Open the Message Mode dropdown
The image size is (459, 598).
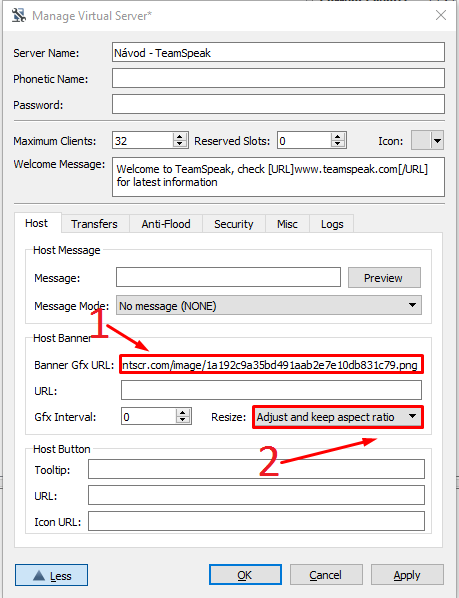(x=269, y=305)
